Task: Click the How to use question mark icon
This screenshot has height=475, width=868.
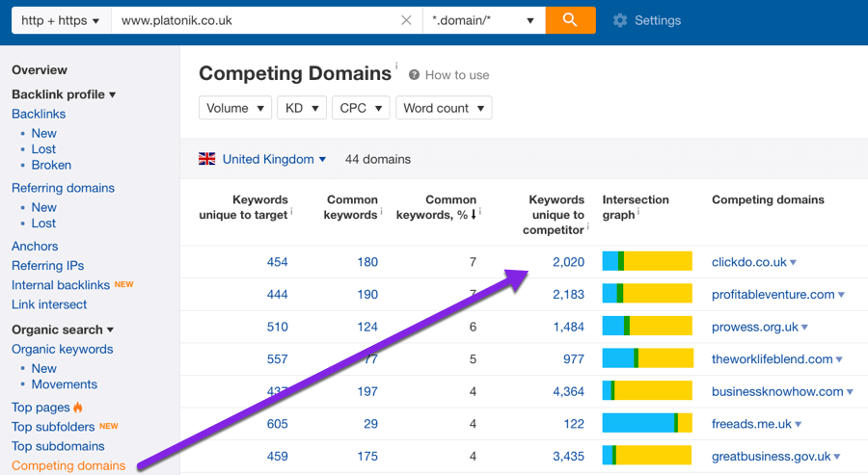Action: (x=414, y=75)
